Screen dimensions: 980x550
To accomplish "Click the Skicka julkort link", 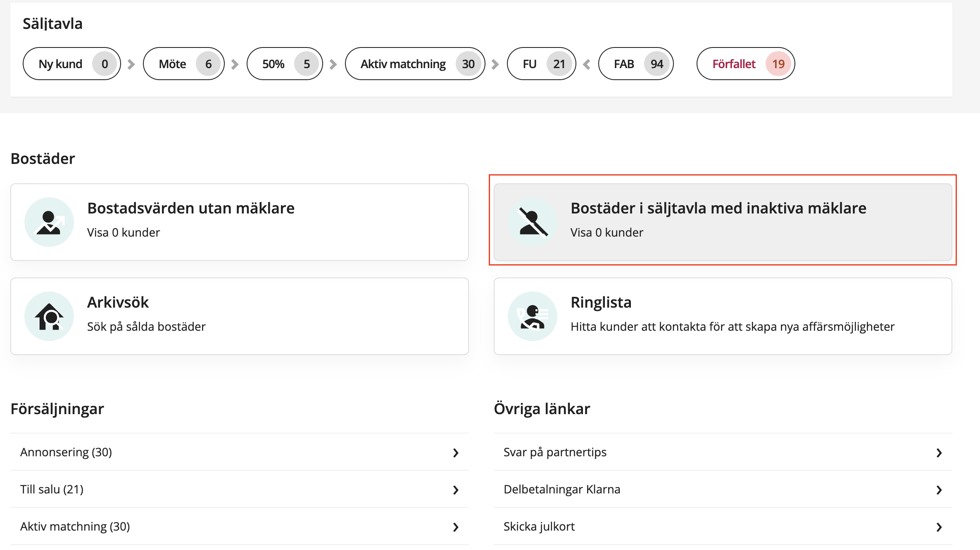I will [x=539, y=526].
